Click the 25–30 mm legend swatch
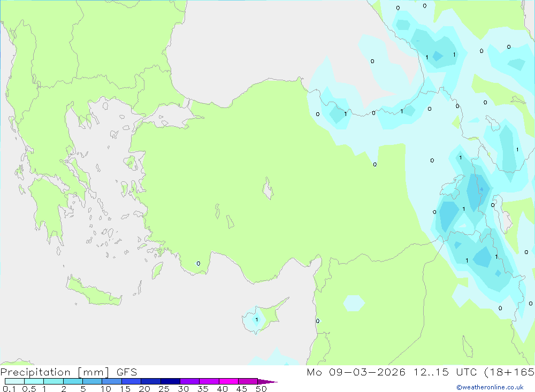Viewport: 535px width, 392px height. [x=170, y=381]
